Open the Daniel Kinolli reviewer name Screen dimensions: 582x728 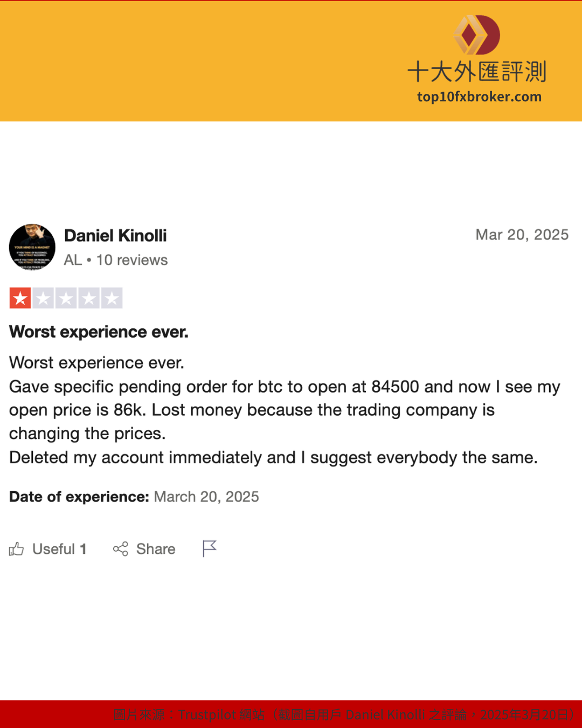(x=115, y=236)
